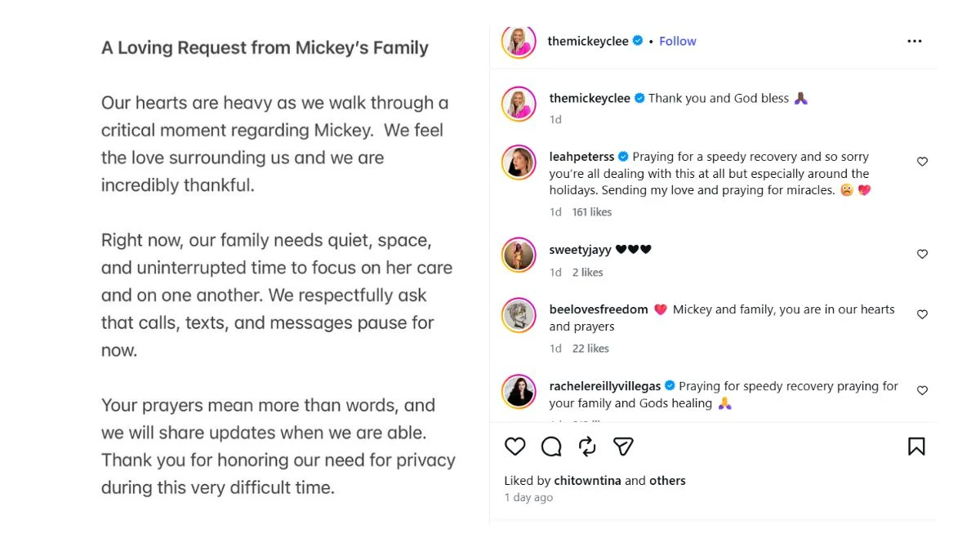980x551 pixels.
Task: View 22 likes on beelovesfreedom comment
Action: 590,349
